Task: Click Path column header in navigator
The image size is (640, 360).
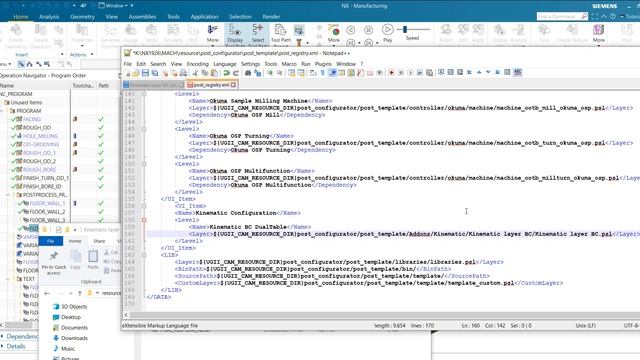Action: (x=104, y=86)
